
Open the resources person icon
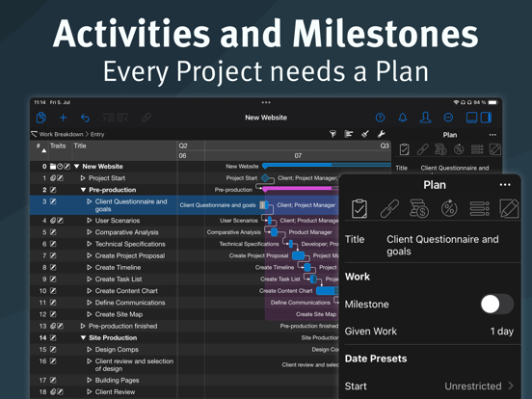pyautogui.click(x=425, y=118)
